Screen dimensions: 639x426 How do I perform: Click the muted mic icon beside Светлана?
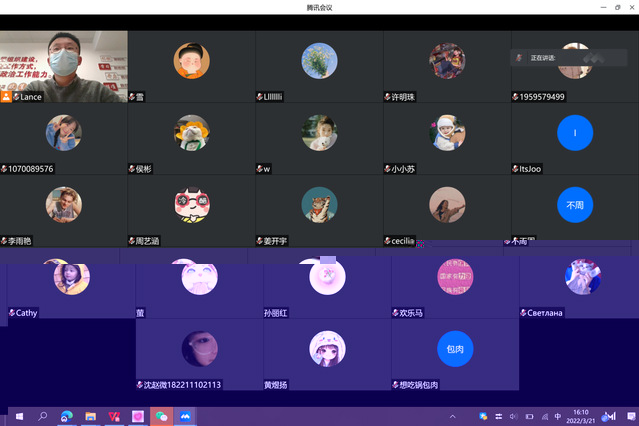(524, 313)
